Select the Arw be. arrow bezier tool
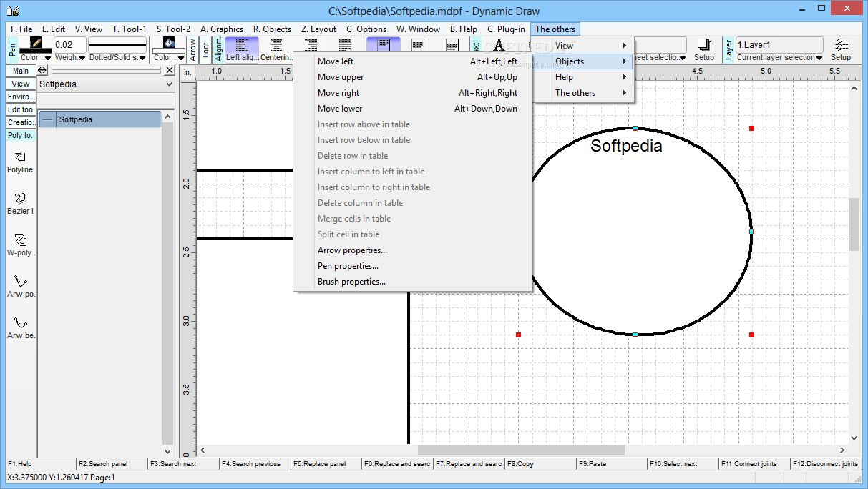The height and width of the screenshot is (489, 868). 21,328
